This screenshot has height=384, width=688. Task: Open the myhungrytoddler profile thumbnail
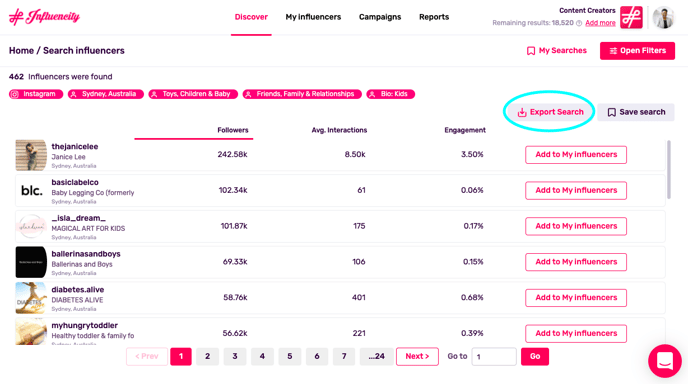[x=31, y=332]
